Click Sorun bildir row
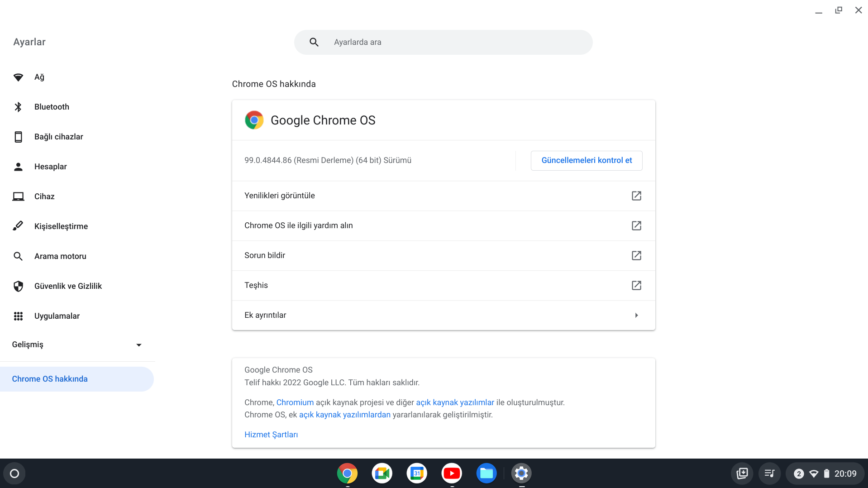The width and height of the screenshot is (868, 488). click(444, 255)
